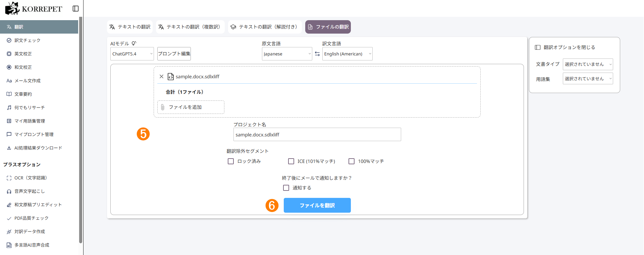Swap source and target languages icon
The width and height of the screenshot is (644, 255).
[317, 54]
